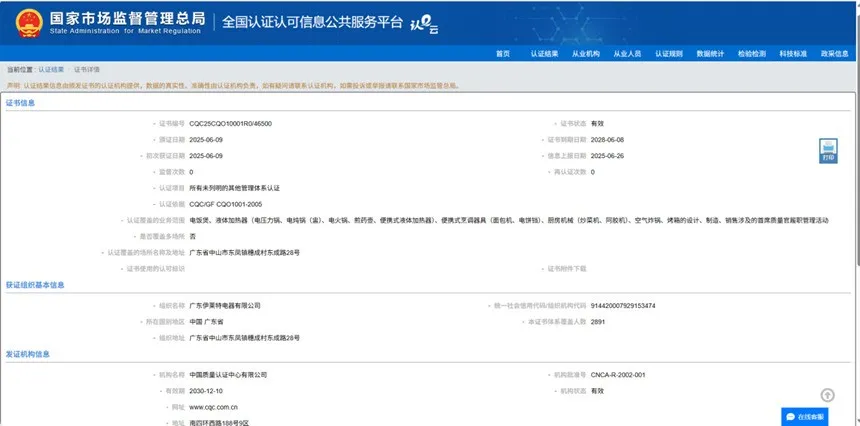
Task: Click region value 中国 广东省
Action: point(206,322)
